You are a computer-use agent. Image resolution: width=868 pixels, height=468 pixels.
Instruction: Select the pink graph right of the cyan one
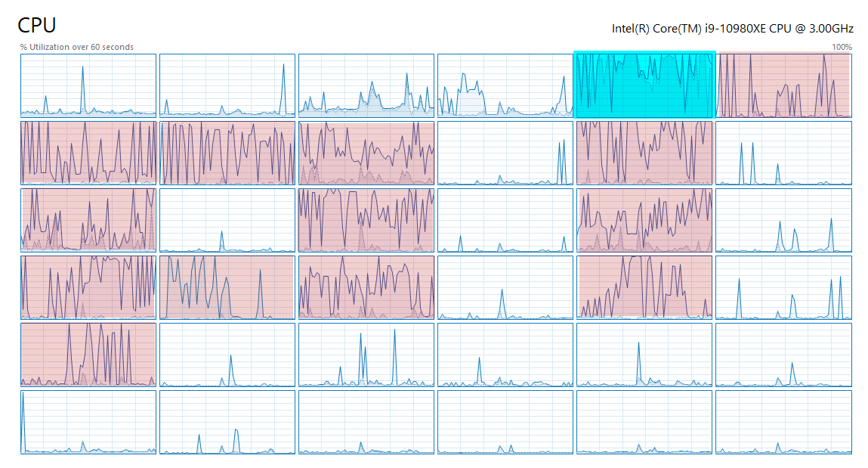784,85
